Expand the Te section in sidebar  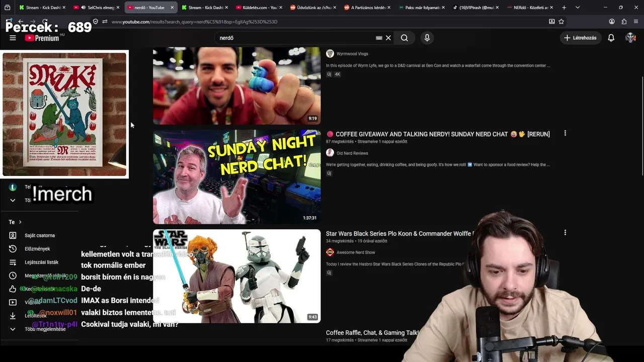pyautogui.click(x=15, y=222)
